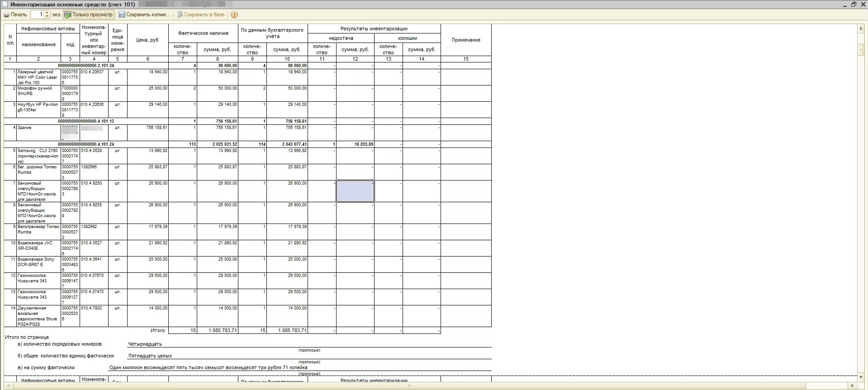This screenshot has height=390, width=868.
Task: Click cell Микрофон ручной SHURE
Action: [x=38, y=93]
